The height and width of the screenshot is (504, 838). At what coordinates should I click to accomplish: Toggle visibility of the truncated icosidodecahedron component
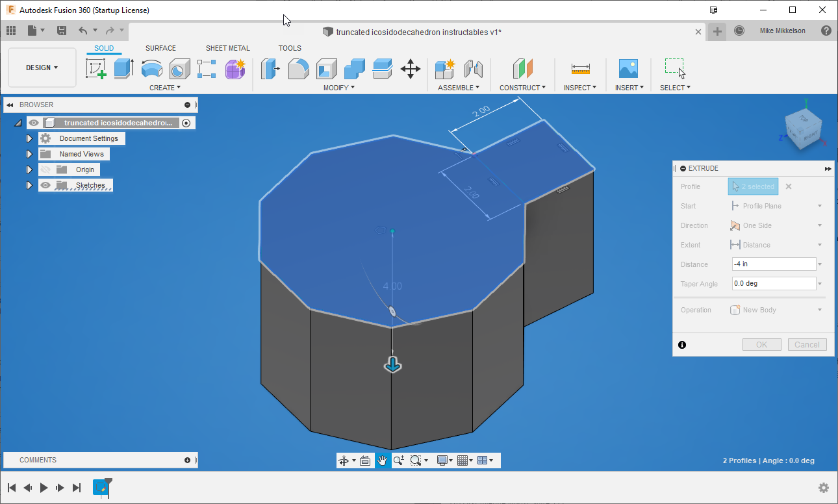(33, 122)
